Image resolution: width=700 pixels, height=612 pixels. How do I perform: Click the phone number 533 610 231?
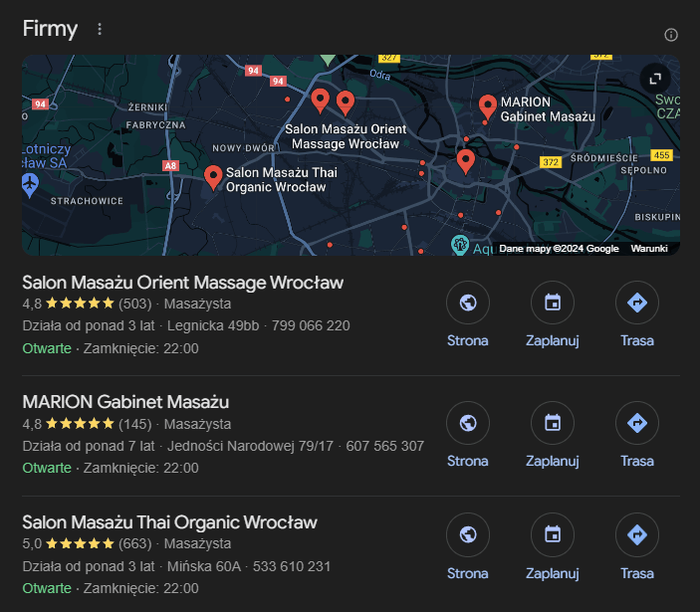tap(292, 566)
